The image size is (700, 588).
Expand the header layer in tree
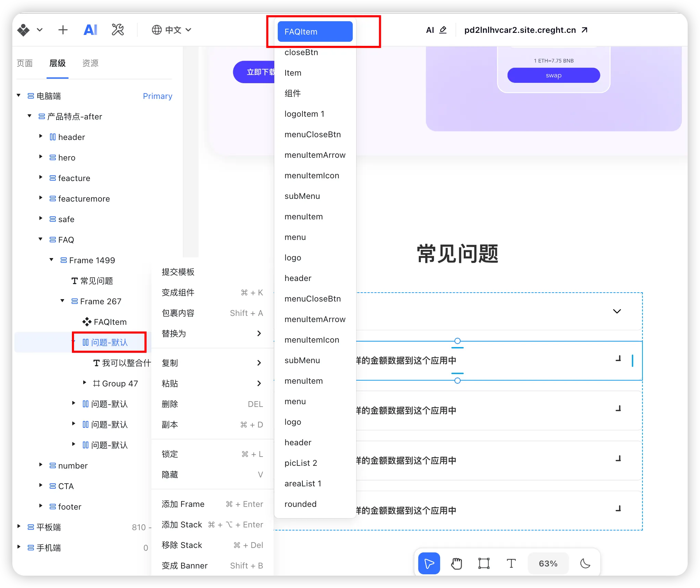tap(41, 137)
